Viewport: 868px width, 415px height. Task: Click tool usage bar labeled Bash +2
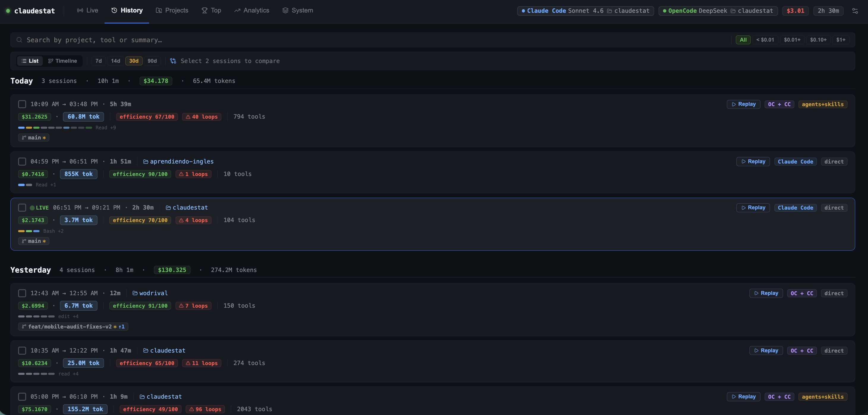(x=29, y=231)
